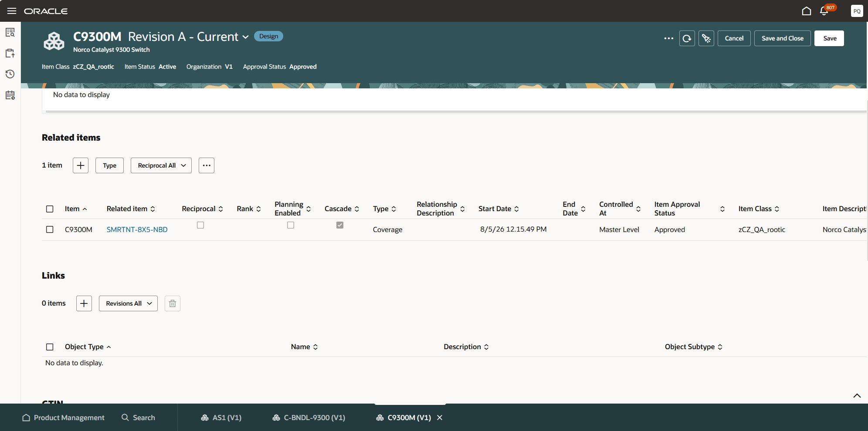Sort by Related item column arrows

coord(153,209)
